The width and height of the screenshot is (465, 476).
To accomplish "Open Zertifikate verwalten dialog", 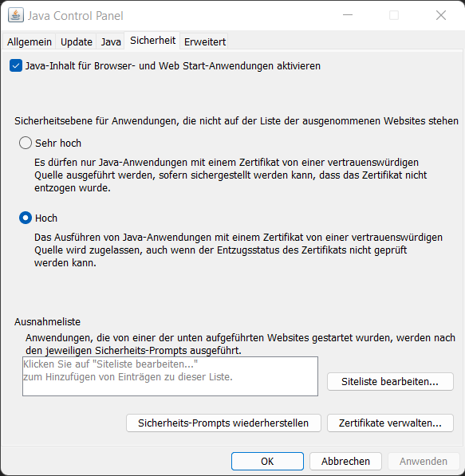I will (x=390, y=423).
